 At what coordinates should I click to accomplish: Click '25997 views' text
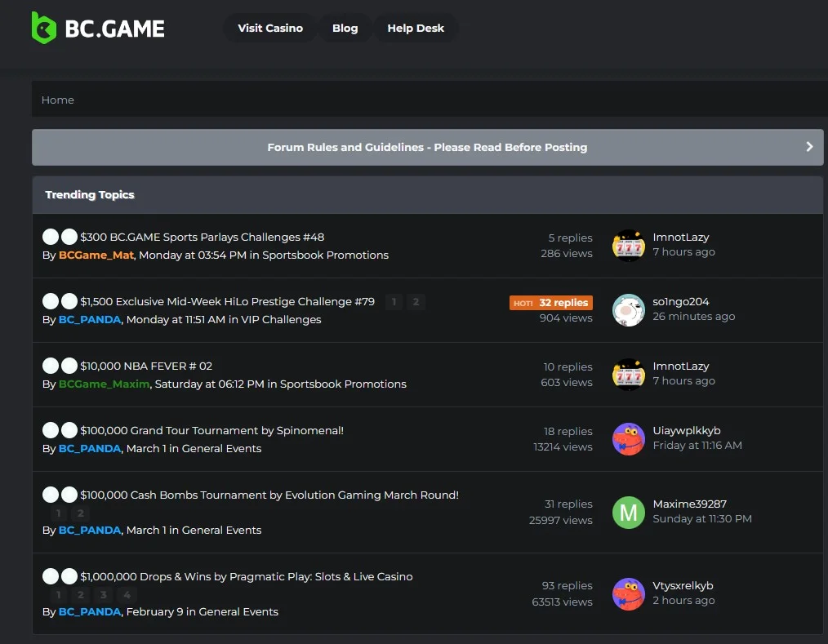click(x=561, y=520)
